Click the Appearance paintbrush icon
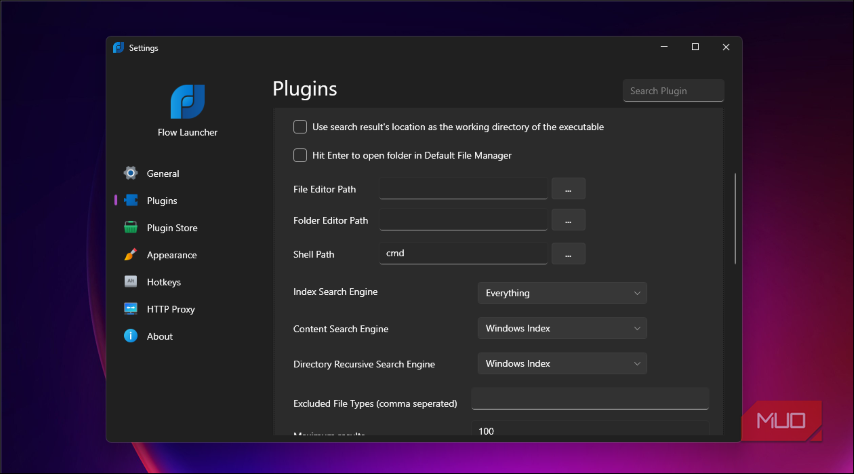 131,254
